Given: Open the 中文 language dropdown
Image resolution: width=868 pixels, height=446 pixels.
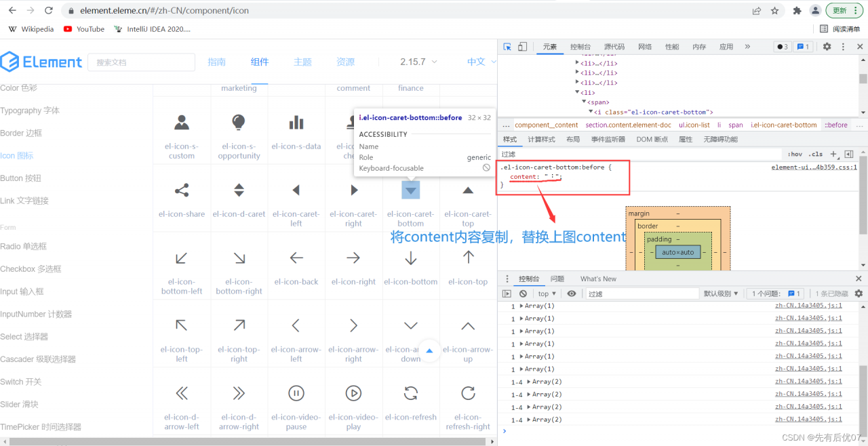Looking at the screenshot, I should coord(480,62).
